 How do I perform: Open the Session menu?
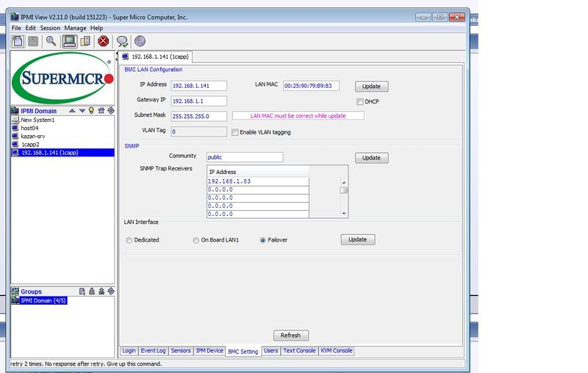click(50, 28)
